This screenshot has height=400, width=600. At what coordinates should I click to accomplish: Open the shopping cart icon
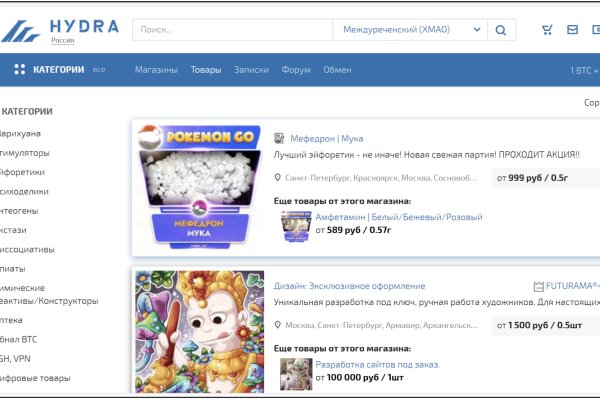point(547,30)
